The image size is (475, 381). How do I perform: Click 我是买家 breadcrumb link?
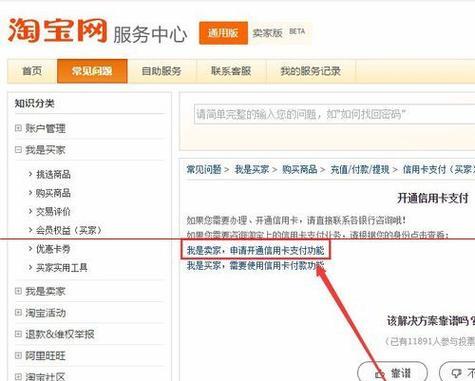pyautogui.click(x=252, y=169)
